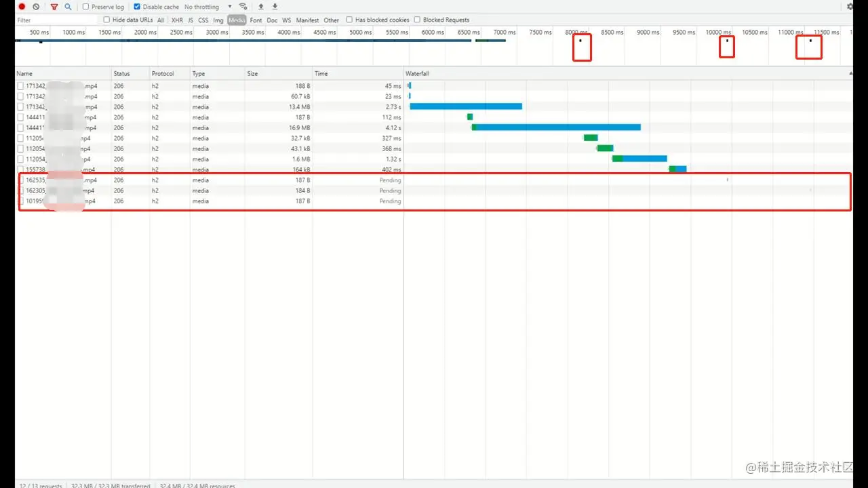Enable the Preserve log checkbox
868x488 pixels.
pos(85,7)
